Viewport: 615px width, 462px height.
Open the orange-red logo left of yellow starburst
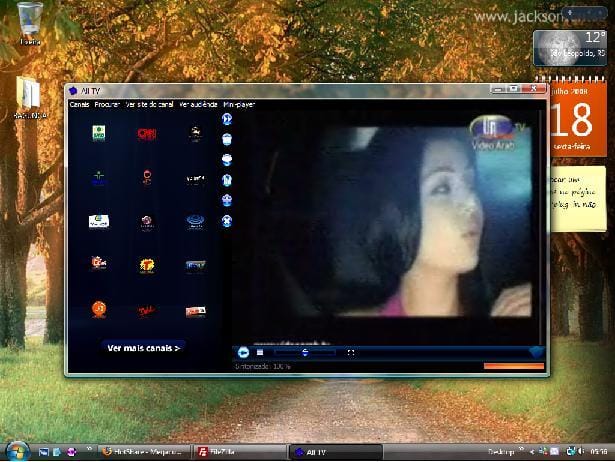click(x=99, y=262)
